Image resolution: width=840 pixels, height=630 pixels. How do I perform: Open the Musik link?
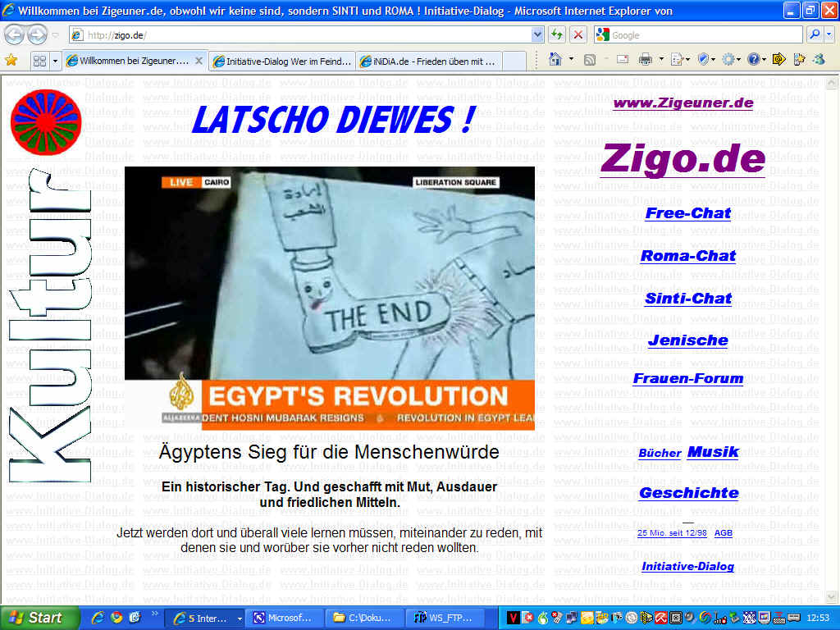point(713,452)
